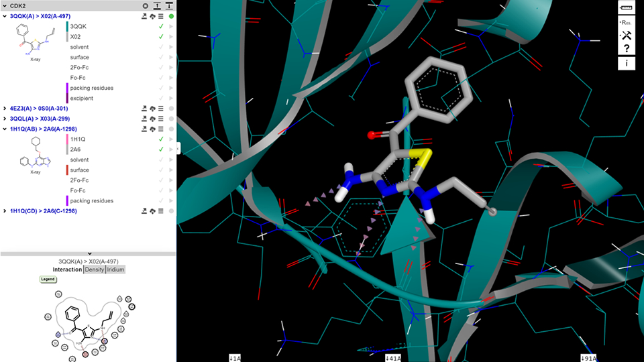Screen dimensions: 644x362
Task: Click the cloud download icon for 3QQL(A)
Action: tap(152, 119)
